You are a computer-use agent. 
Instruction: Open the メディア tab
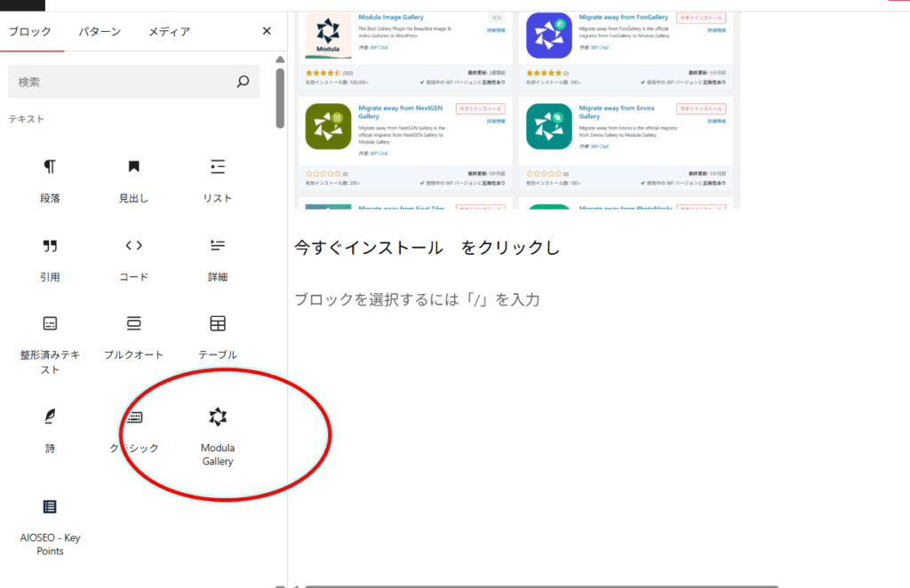pos(169,31)
